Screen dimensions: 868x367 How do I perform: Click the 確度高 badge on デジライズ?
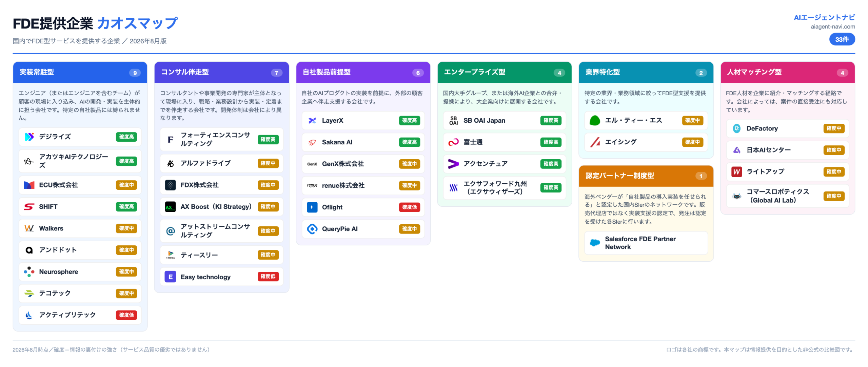pos(126,137)
